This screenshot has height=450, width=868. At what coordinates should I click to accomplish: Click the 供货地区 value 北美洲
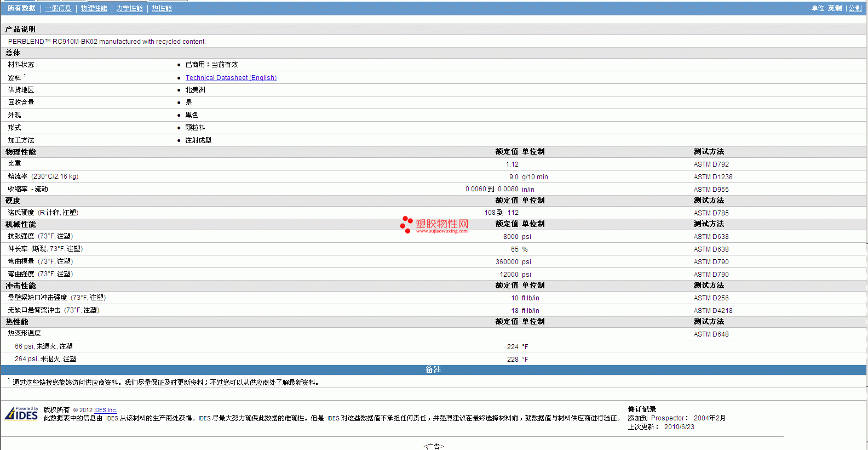195,90
